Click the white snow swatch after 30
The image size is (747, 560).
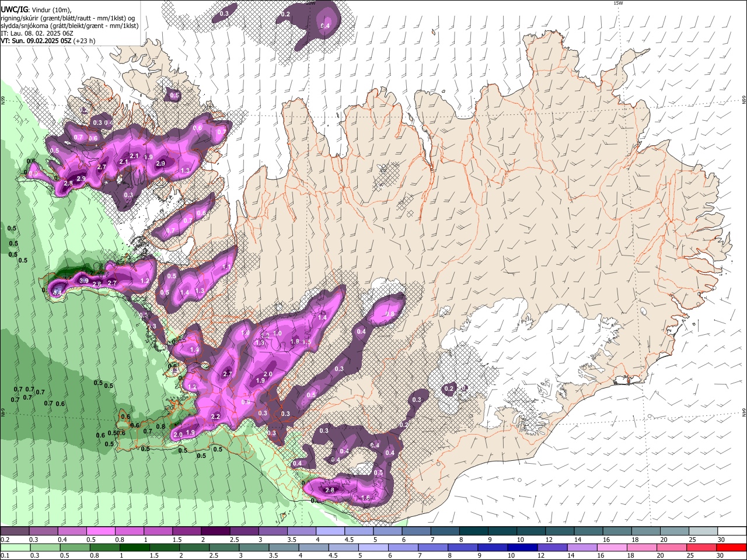point(732,531)
